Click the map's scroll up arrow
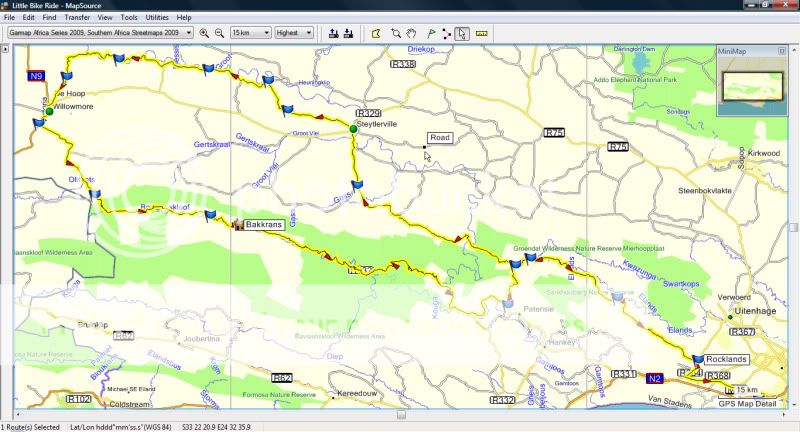800x432 pixels. pyautogui.click(x=793, y=49)
